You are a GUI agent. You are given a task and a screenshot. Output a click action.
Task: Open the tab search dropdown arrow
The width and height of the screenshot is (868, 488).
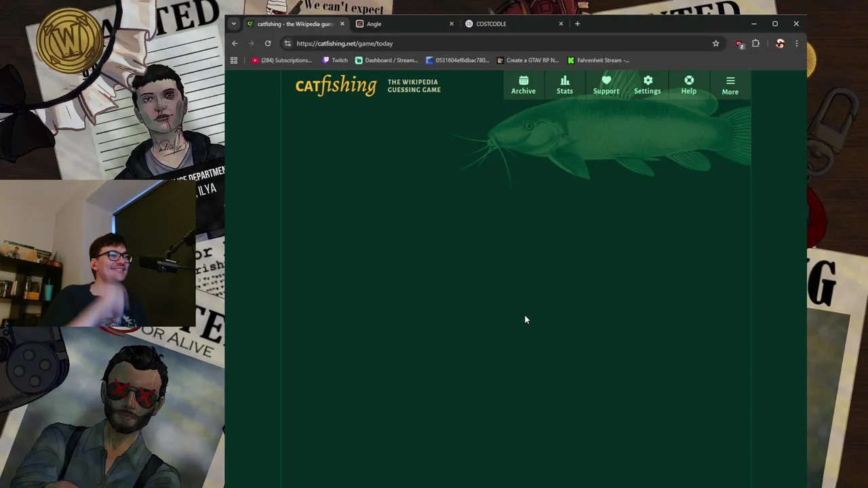pos(233,24)
